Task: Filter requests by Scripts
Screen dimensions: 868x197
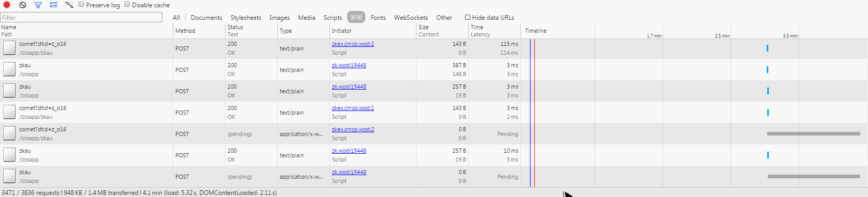Action: [x=332, y=18]
